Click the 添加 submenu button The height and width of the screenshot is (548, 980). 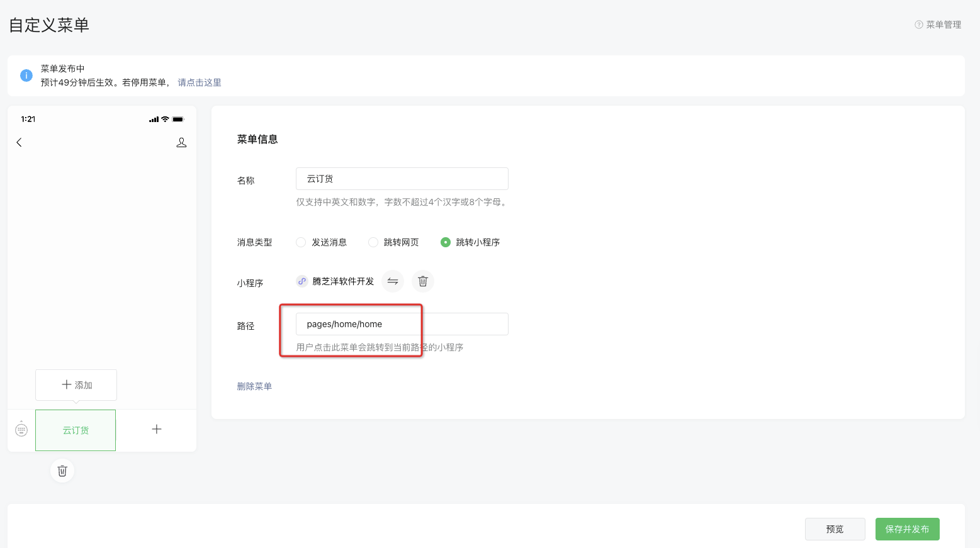[x=76, y=385]
